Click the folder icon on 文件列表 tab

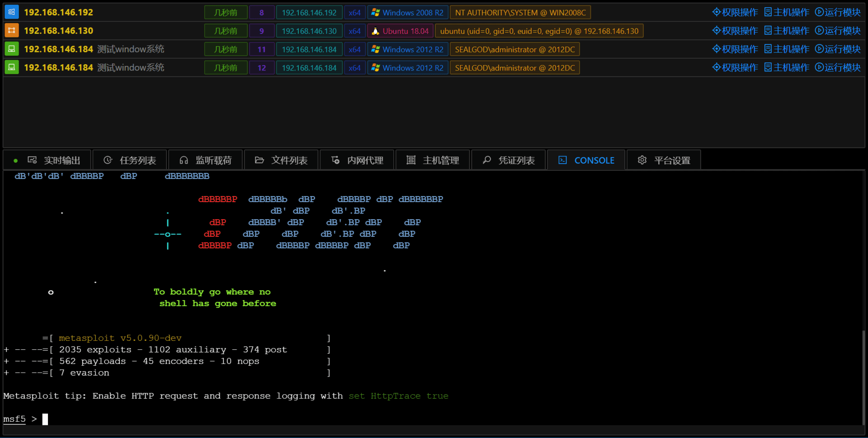[x=259, y=160]
